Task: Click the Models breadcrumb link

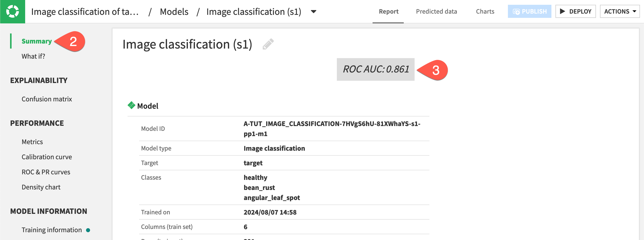Action: pyautogui.click(x=174, y=11)
